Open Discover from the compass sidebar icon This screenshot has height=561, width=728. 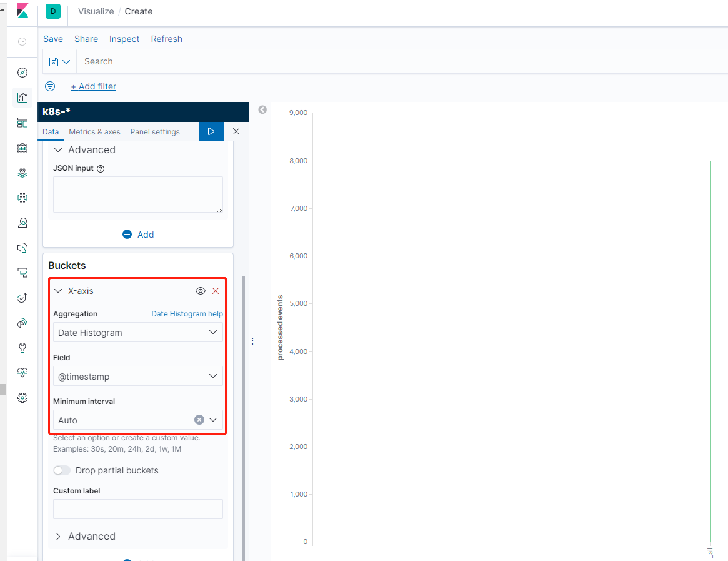22,73
